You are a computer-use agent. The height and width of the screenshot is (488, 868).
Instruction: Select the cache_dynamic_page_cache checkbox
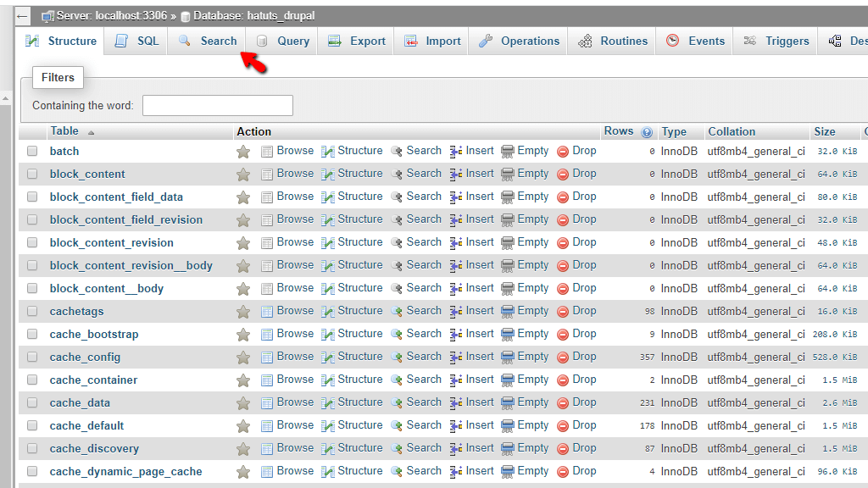point(32,471)
